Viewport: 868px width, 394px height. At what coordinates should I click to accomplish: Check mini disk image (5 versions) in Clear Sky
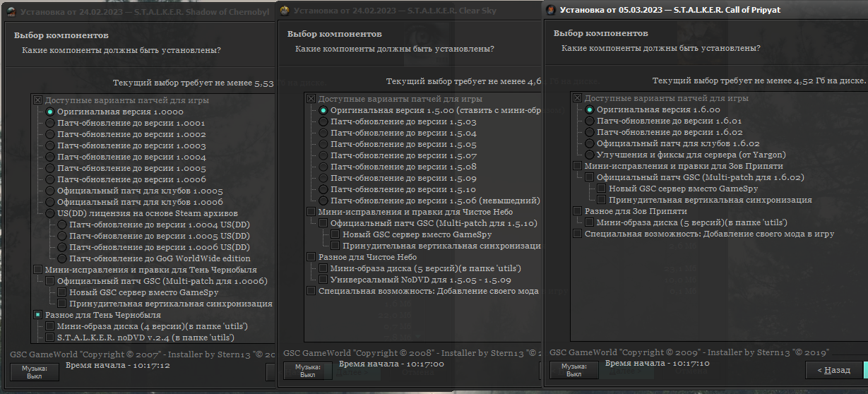point(323,268)
